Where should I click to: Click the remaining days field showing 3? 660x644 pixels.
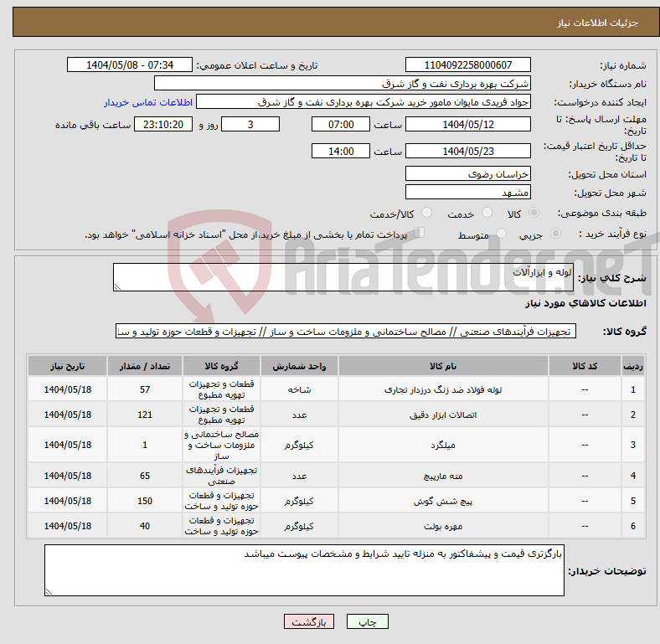[250, 124]
